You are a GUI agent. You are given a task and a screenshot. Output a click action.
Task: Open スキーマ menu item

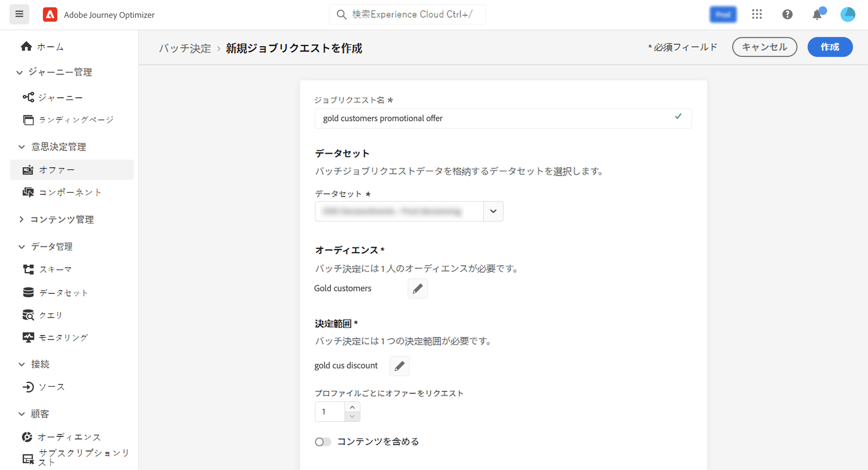55,269
